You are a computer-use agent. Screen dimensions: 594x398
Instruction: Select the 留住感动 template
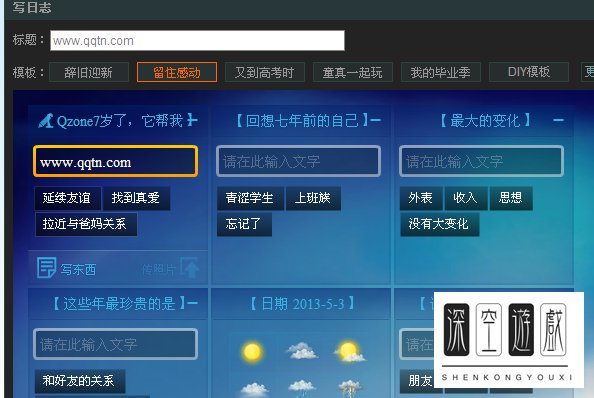[x=177, y=72]
